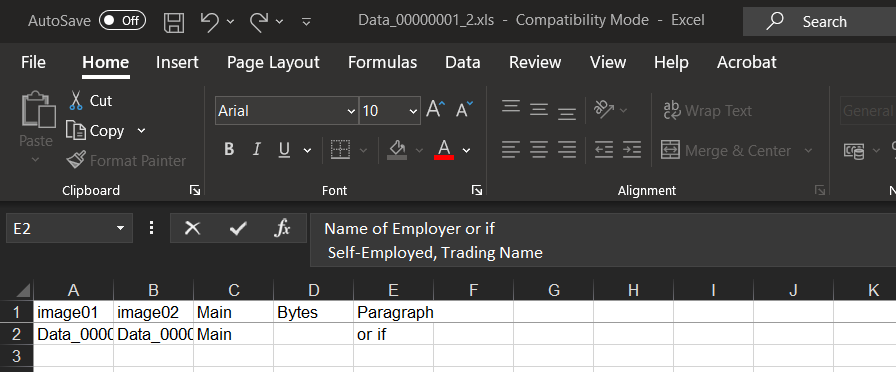Open the Borders options dropdown

pos(363,151)
